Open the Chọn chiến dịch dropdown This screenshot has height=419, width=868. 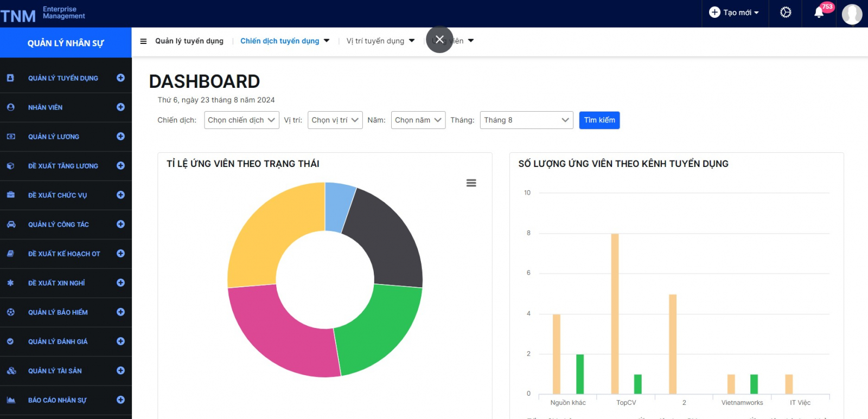241,120
